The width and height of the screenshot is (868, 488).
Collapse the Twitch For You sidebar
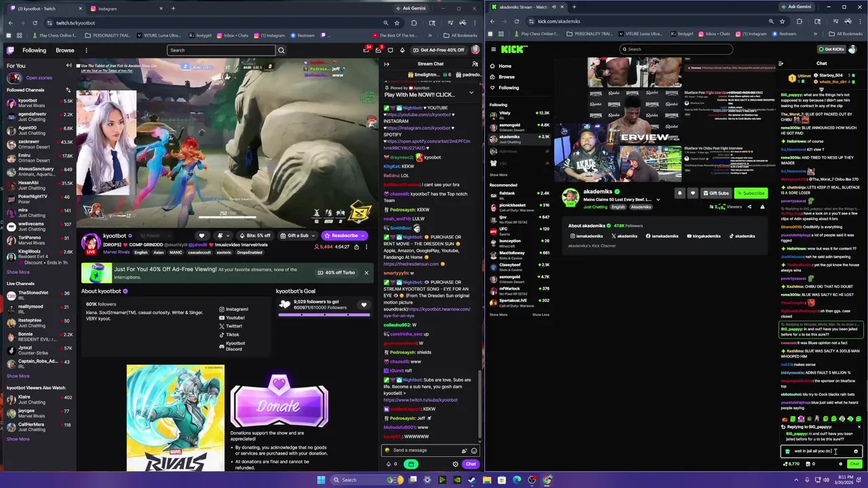coord(68,66)
